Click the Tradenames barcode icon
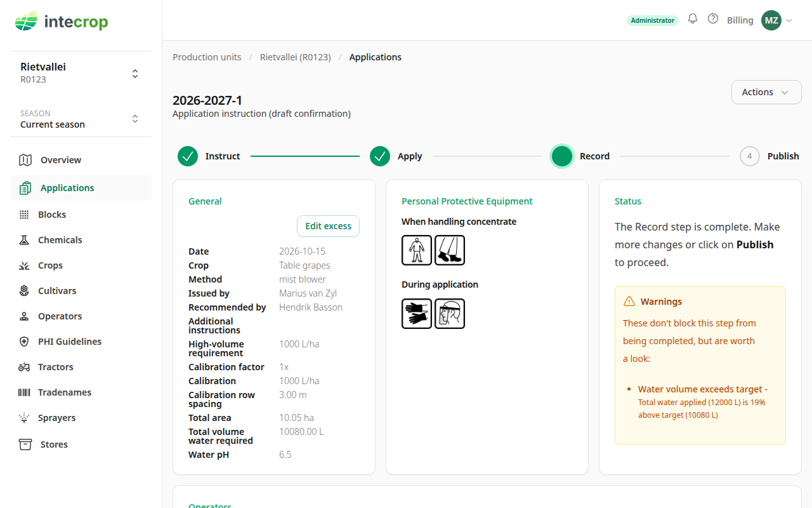 click(24, 392)
